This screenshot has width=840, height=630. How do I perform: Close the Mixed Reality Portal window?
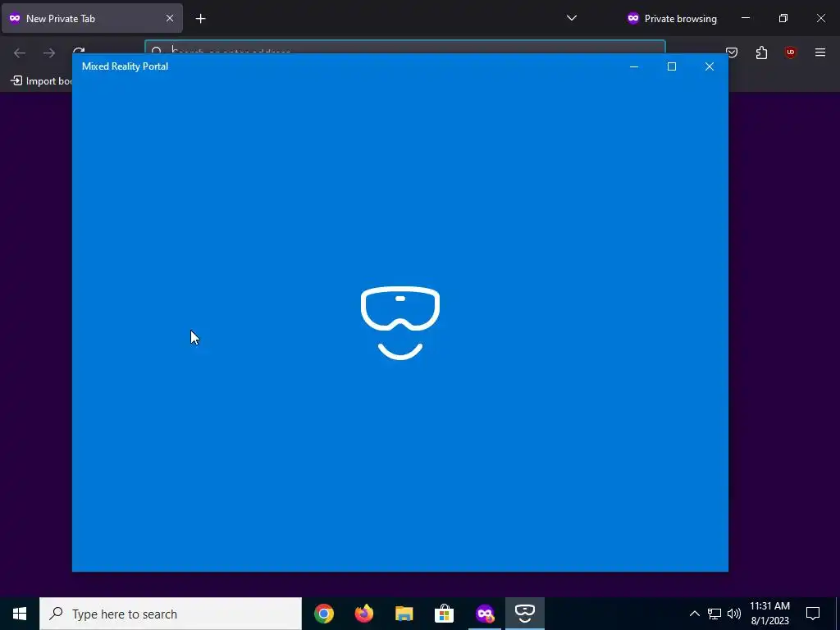(x=710, y=66)
